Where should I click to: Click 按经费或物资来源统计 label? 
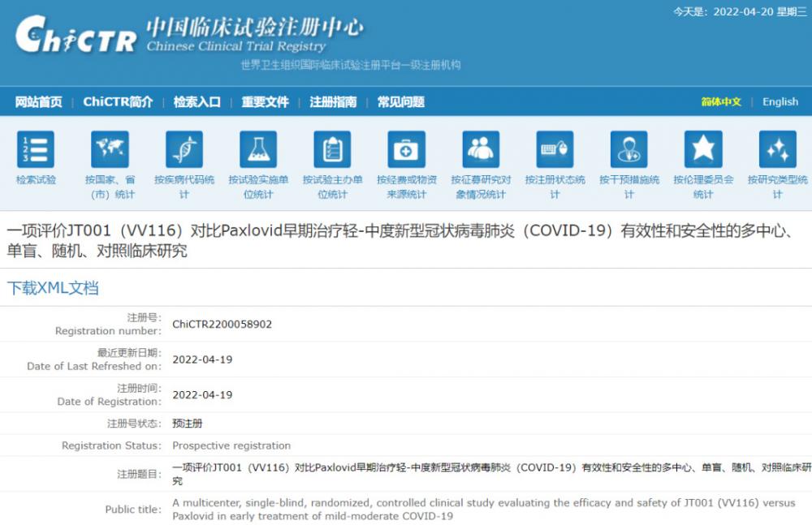point(407,187)
